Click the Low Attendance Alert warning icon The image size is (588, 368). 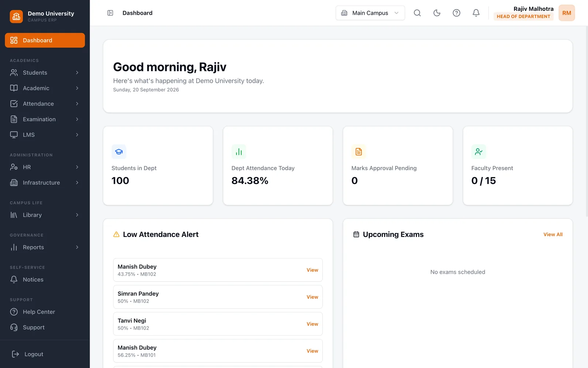[x=116, y=234]
